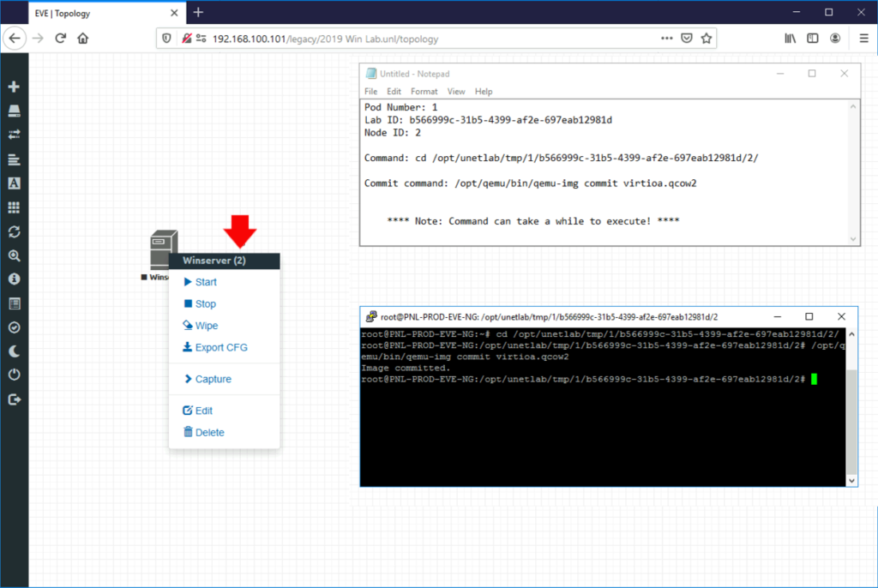878x588 pixels.
Task: Refresh the topology view
Action: 14,230
